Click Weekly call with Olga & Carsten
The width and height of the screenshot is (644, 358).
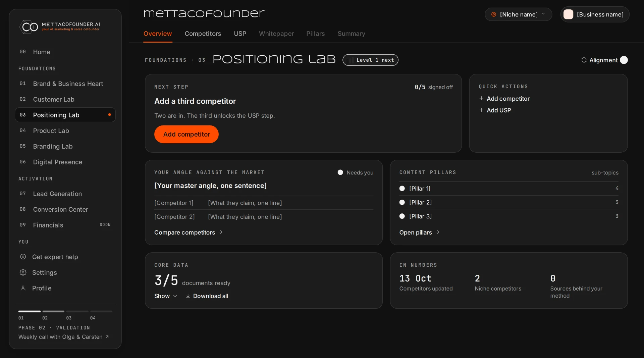coord(63,337)
